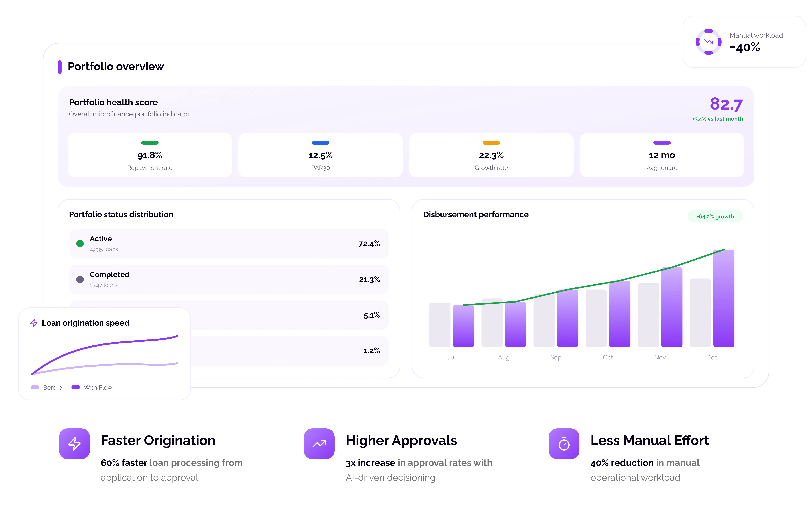
Task: Click the Sep axis label
Action: [556, 357]
